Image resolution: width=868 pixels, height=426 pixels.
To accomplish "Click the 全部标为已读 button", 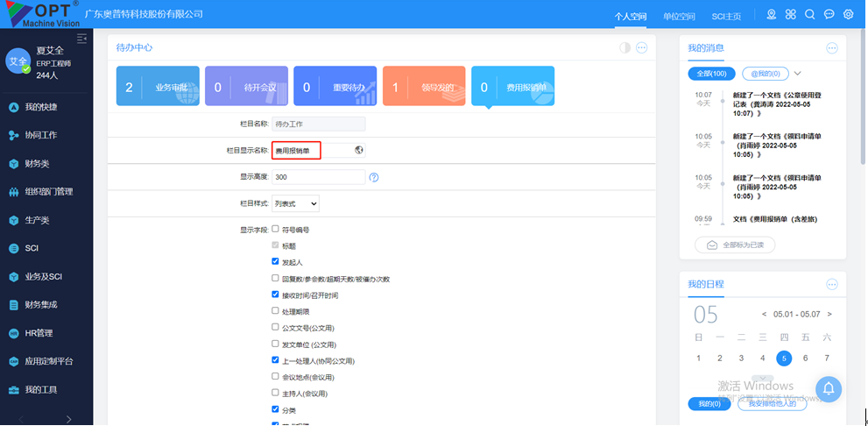I will (x=735, y=245).
